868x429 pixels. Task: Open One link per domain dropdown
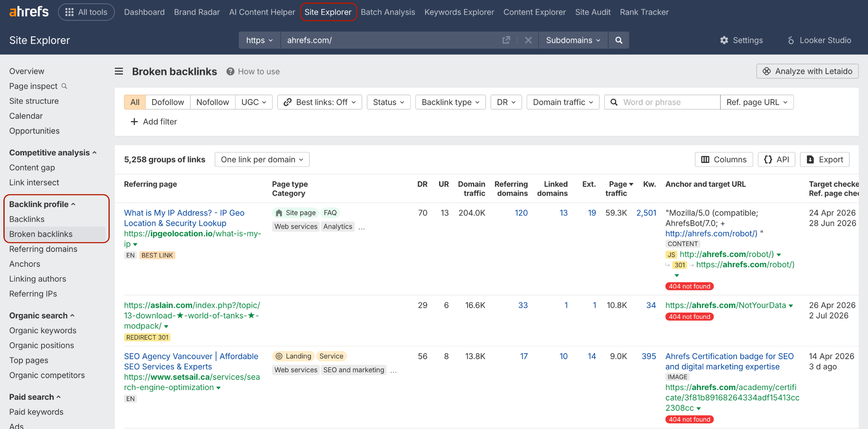262,160
